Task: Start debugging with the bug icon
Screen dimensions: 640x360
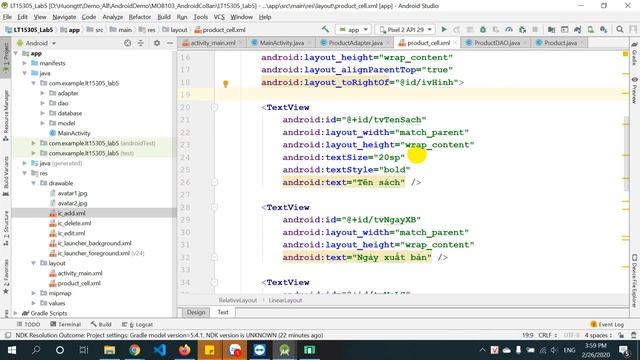Action: pyautogui.click(x=483, y=29)
